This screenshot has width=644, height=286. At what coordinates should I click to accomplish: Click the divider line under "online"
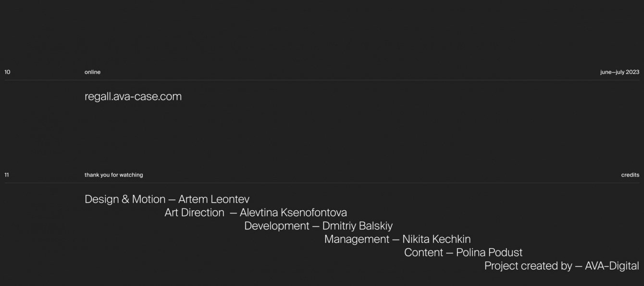[322, 80]
